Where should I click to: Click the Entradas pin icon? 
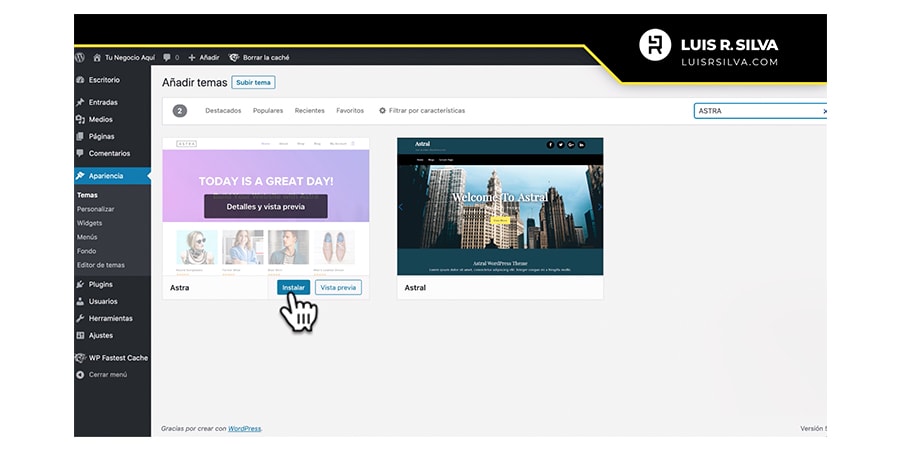80,102
